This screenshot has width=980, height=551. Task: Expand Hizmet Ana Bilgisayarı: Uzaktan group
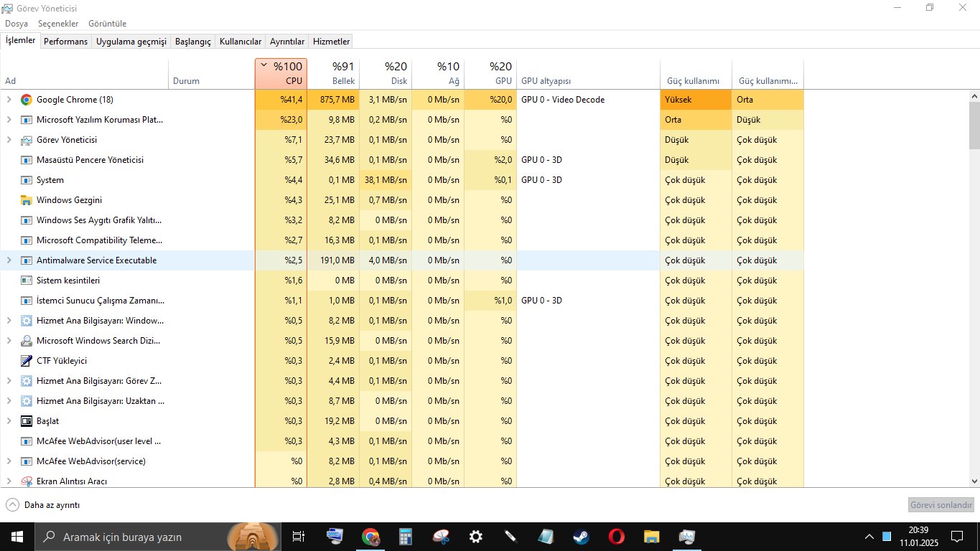coord(9,401)
